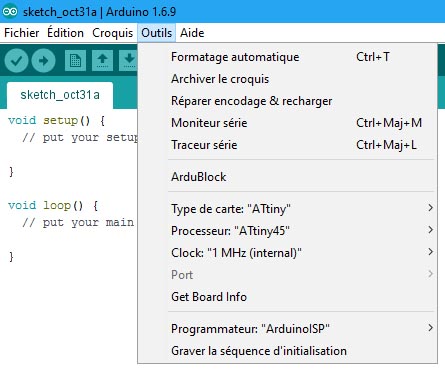The height and width of the screenshot is (375, 445).
Task: Open the Édition menu
Action: 65,33
